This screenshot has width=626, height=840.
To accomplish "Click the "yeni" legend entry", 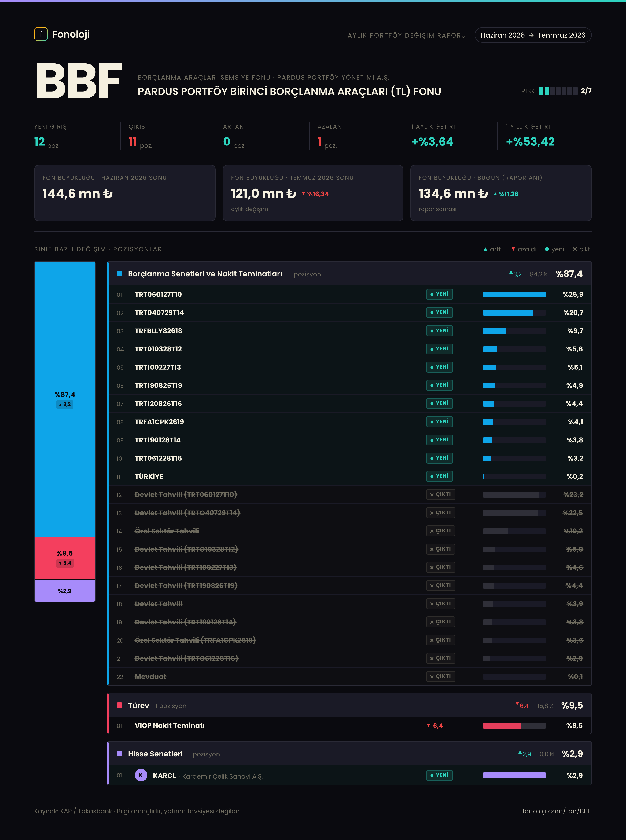I will (554, 249).
